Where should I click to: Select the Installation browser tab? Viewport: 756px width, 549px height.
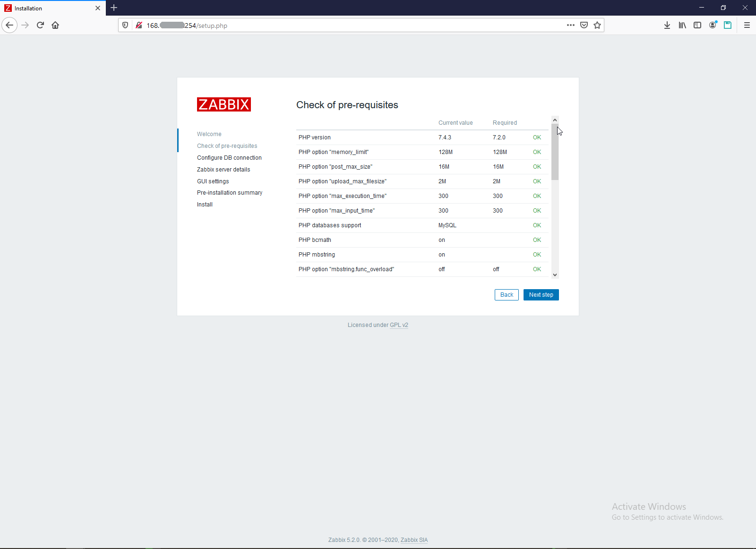(x=52, y=8)
